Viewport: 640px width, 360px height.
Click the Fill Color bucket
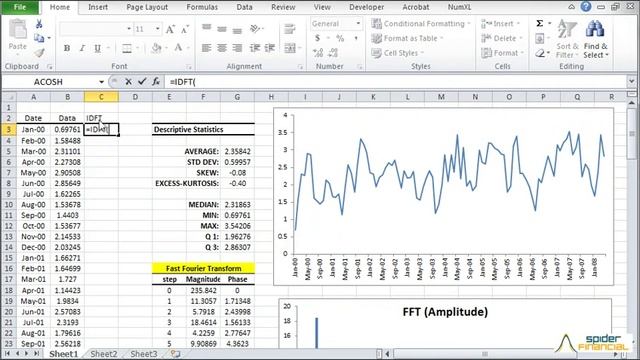click(x=156, y=48)
